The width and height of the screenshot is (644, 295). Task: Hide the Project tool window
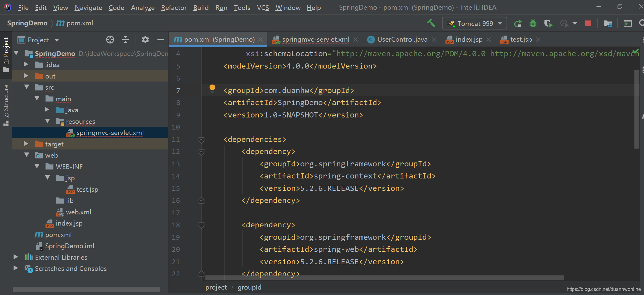[161, 40]
